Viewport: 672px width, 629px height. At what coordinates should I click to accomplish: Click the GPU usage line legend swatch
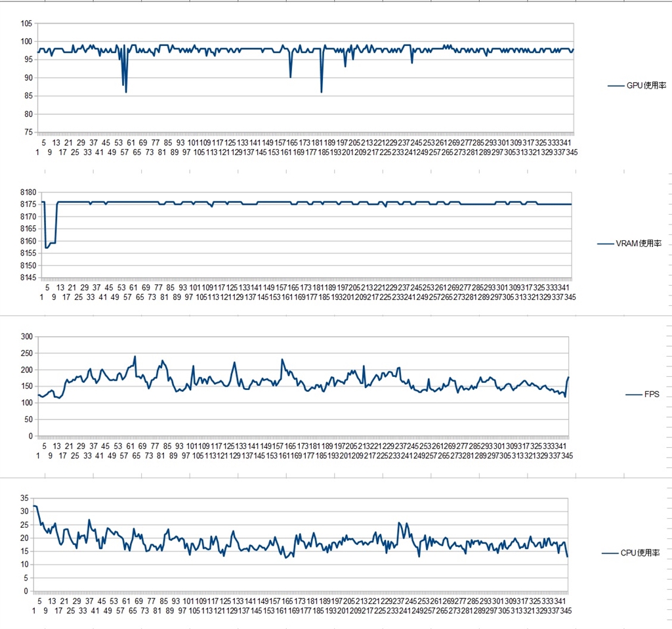click(616, 86)
